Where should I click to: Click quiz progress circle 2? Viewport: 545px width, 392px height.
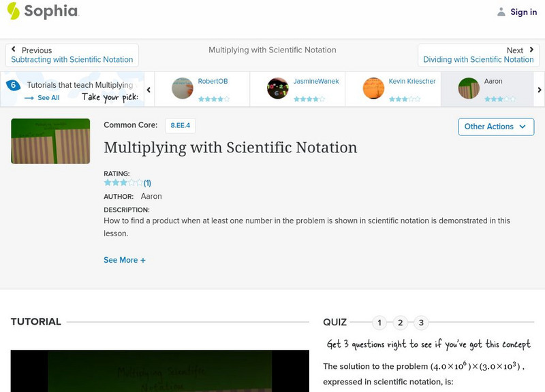(401, 321)
